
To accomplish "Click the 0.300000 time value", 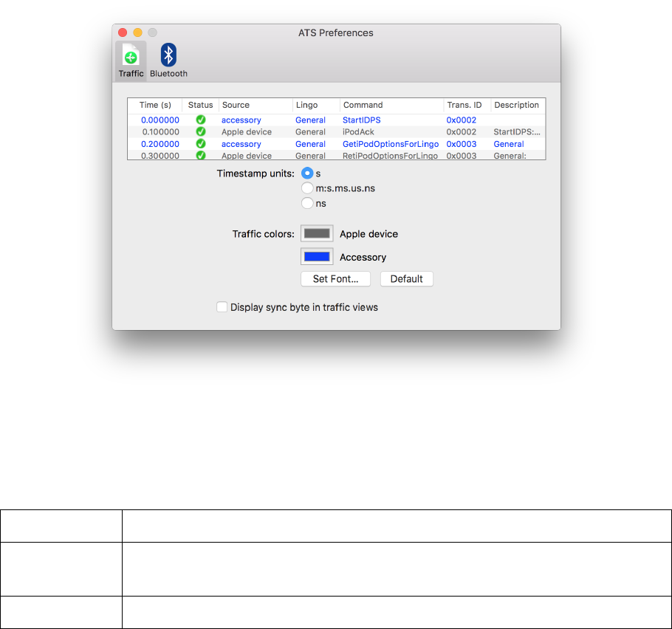I will [x=160, y=156].
